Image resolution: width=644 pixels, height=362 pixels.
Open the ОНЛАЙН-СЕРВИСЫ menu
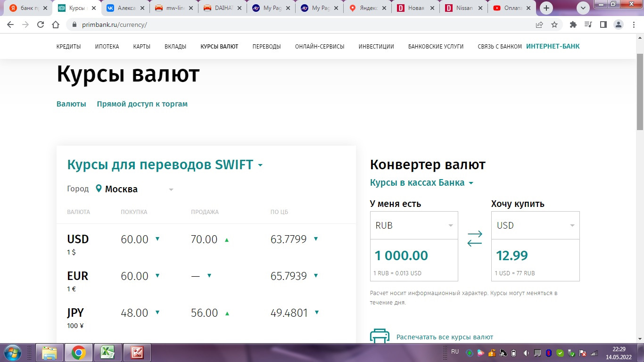[320, 46]
